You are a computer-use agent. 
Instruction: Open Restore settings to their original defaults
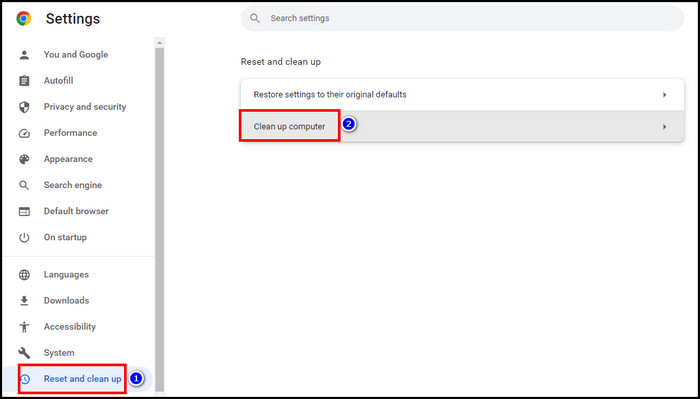click(462, 95)
